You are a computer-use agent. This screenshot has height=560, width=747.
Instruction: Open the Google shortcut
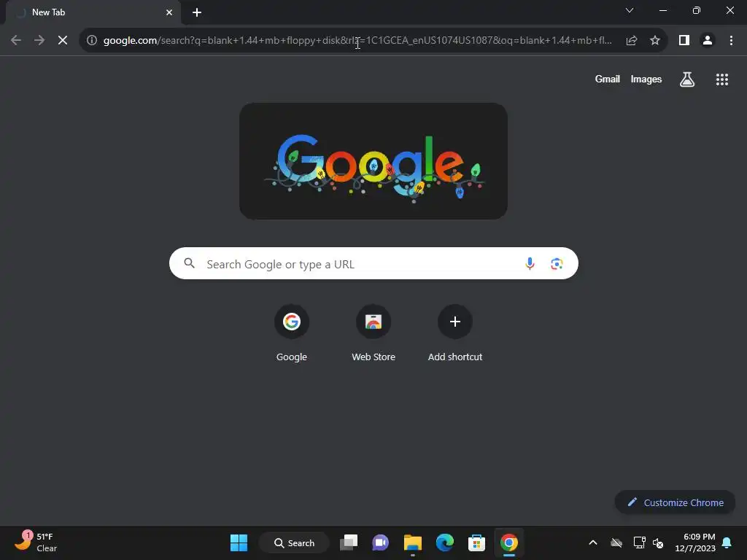(x=292, y=334)
